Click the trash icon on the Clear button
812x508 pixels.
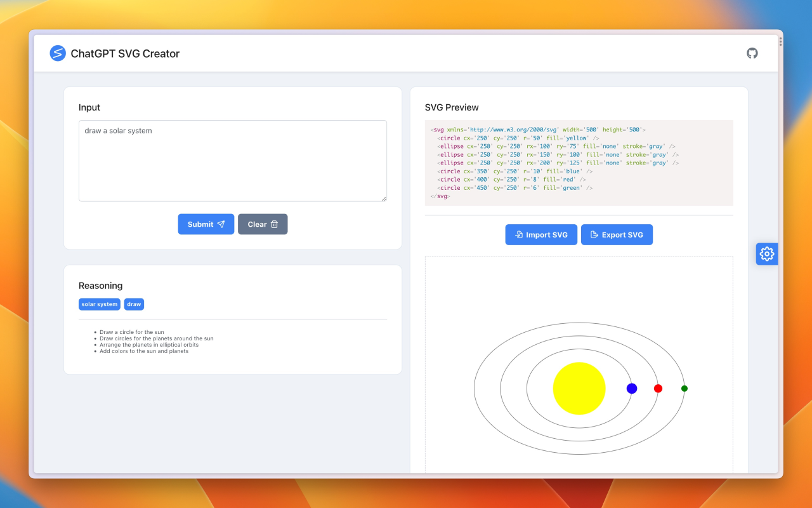pyautogui.click(x=275, y=224)
